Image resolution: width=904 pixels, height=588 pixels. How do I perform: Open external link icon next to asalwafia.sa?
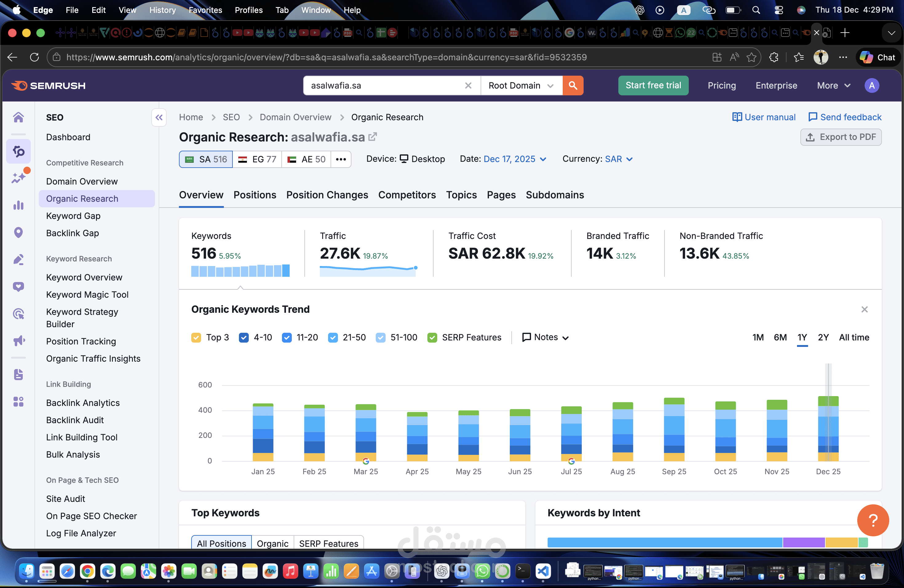tap(373, 137)
